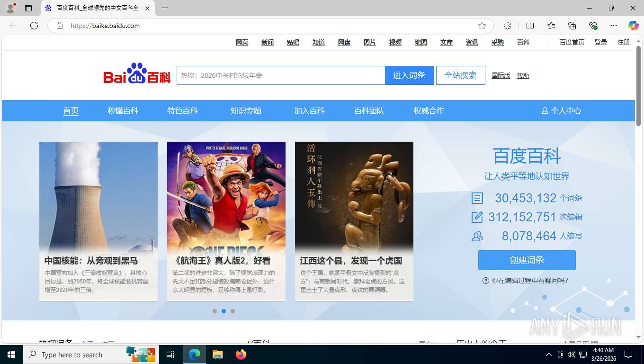Go to 视频 in top navigation
This screenshot has width=644, height=364.
coord(395,42)
